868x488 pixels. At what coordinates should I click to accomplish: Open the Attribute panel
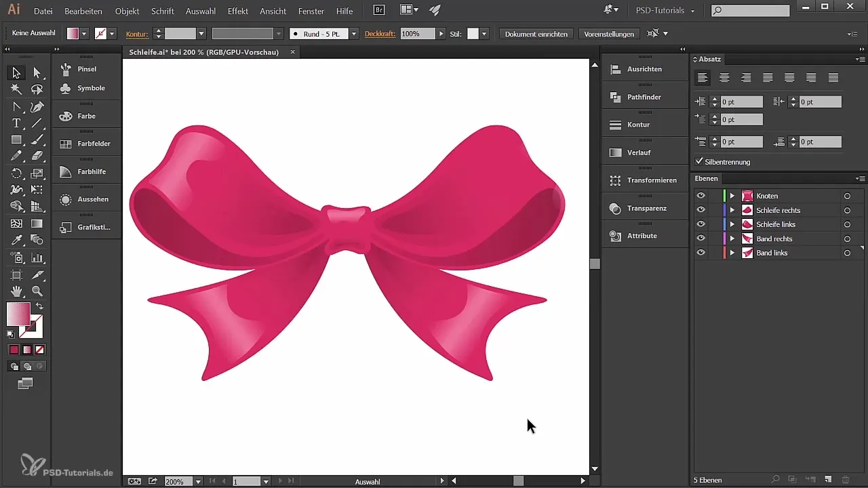pos(644,236)
